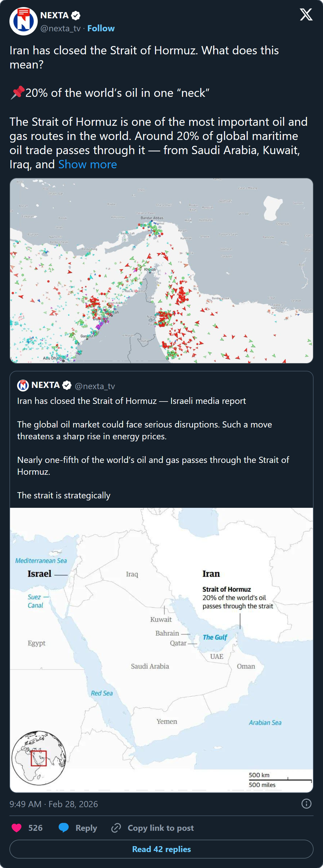323x868 pixels.
Task: Open the ship traffic map image
Action: pyautogui.click(x=161, y=270)
